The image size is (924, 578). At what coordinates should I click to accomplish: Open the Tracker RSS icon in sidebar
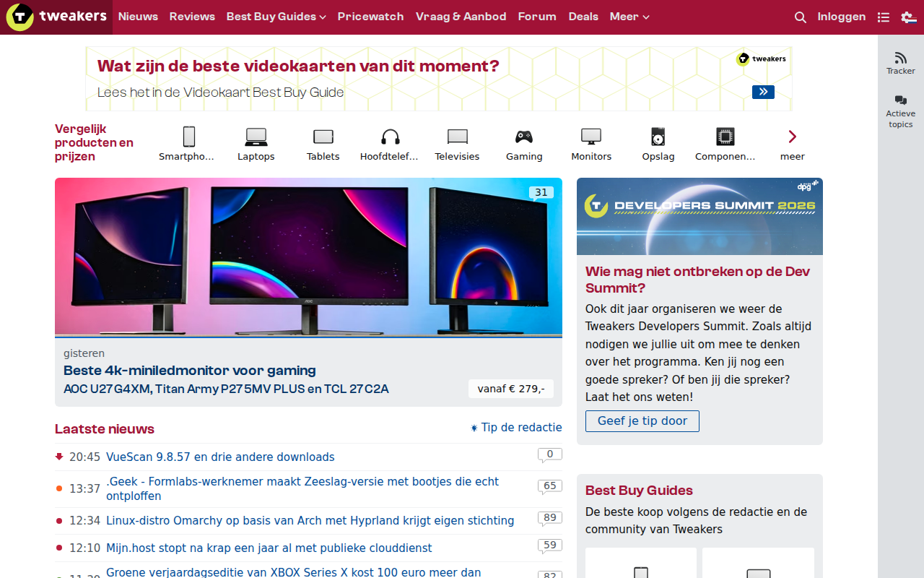tap(900, 58)
